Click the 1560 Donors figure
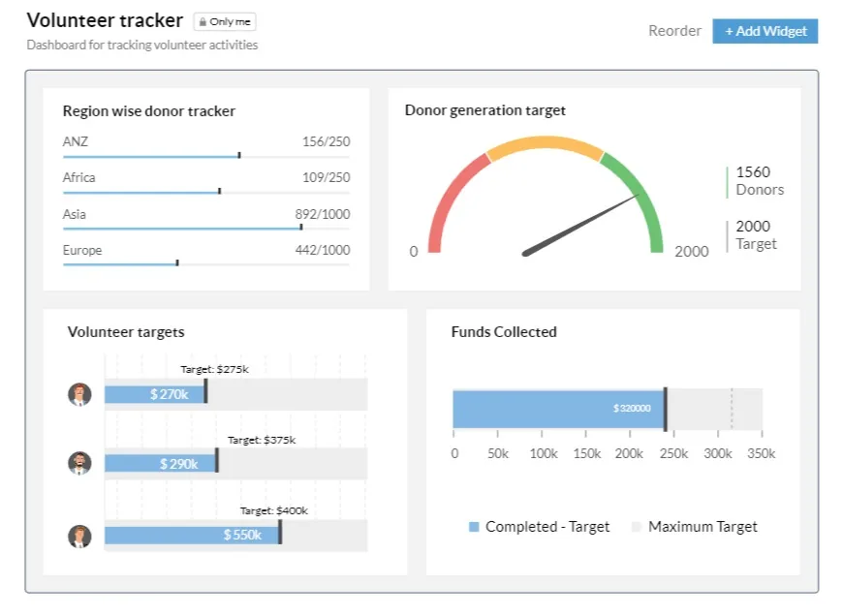This screenshot has height=616, width=843. 760,180
